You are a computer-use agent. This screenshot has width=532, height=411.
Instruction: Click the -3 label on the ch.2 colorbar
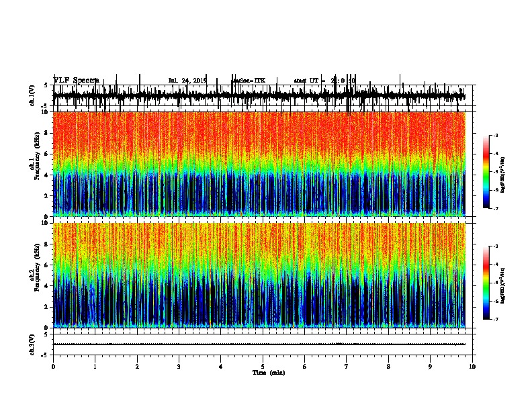coord(496,246)
